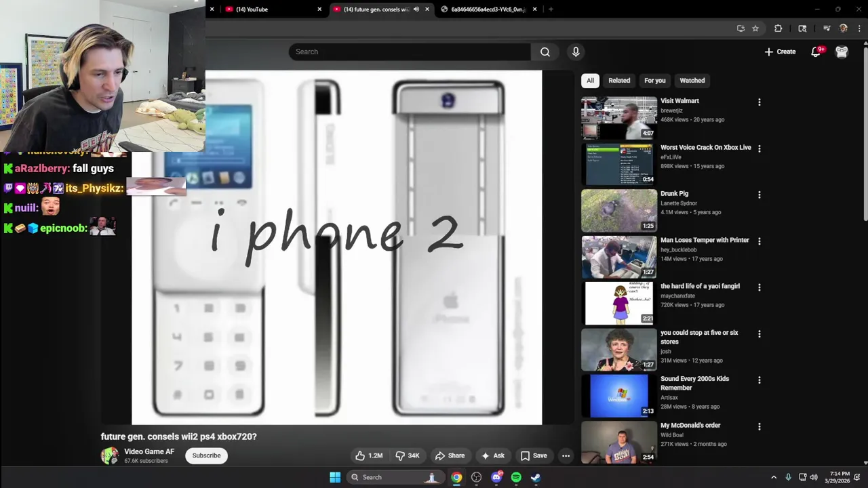The width and height of the screenshot is (868, 488).
Task: Open Google Chrome from the taskbar
Action: click(x=457, y=477)
